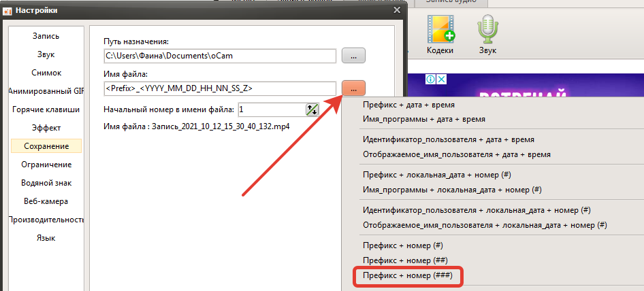Click the Начальный номер number field
The image size is (644, 291).
coord(271,109)
